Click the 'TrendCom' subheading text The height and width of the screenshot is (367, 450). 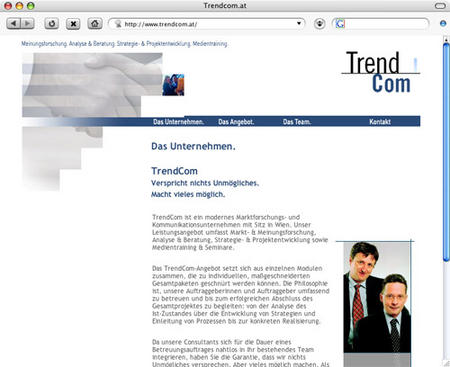pyautogui.click(x=174, y=171)
